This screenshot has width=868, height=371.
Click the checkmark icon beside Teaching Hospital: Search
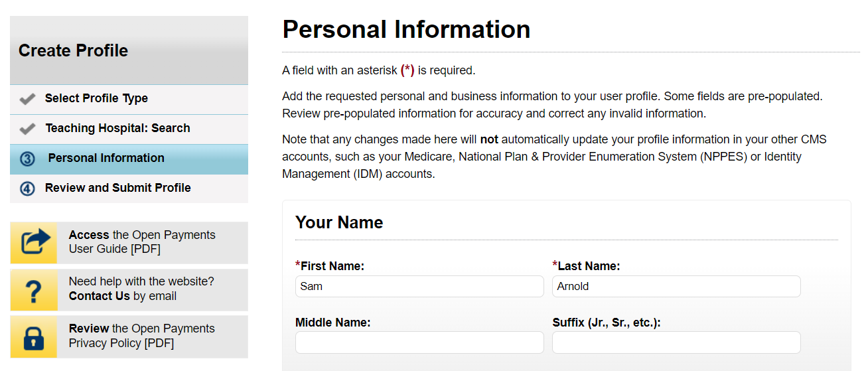point(27,129)
